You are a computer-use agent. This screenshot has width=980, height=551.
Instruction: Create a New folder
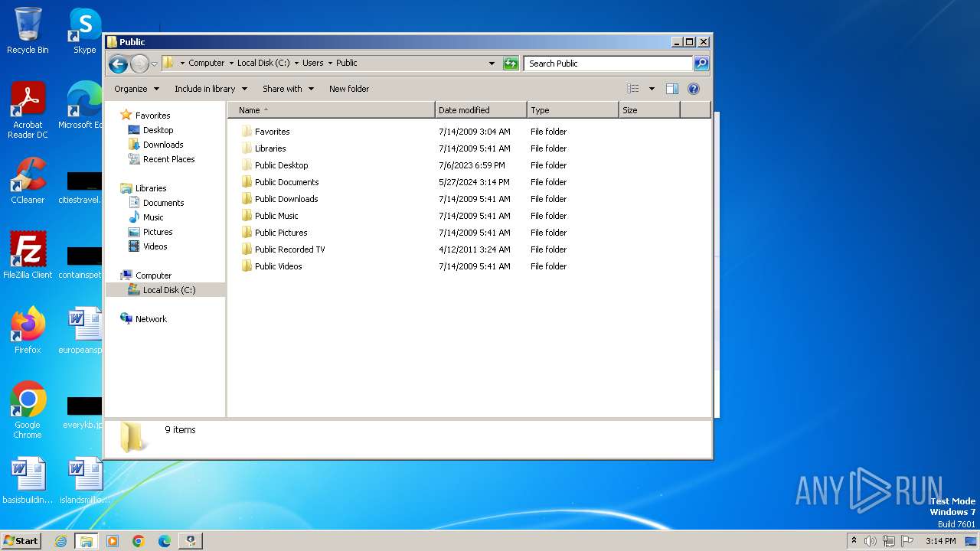coord(349,89)
